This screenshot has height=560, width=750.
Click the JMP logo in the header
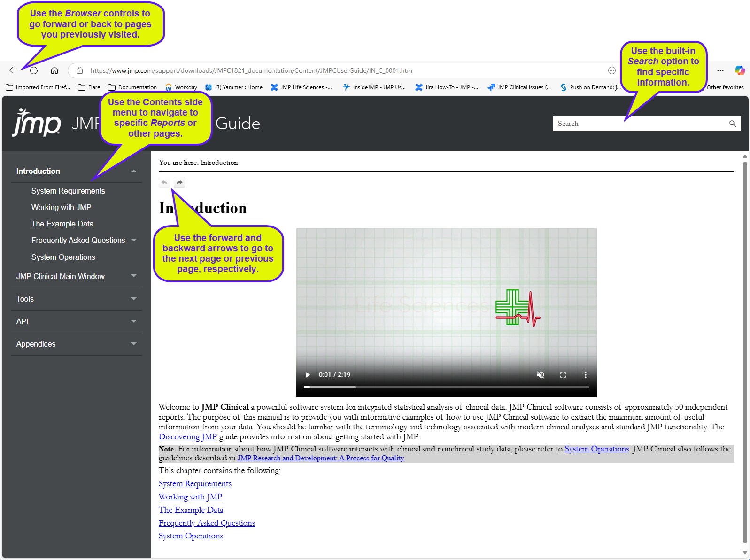37,123
